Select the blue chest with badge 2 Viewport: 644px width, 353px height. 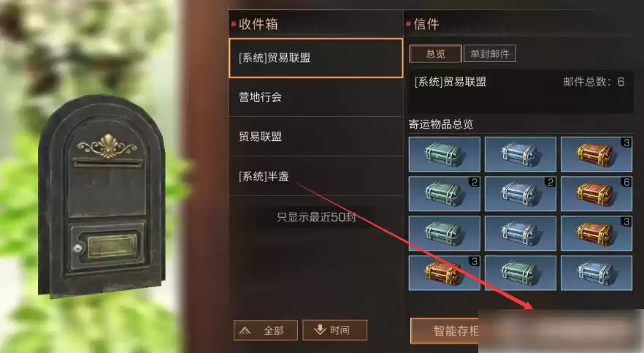[x=521, y=194]
